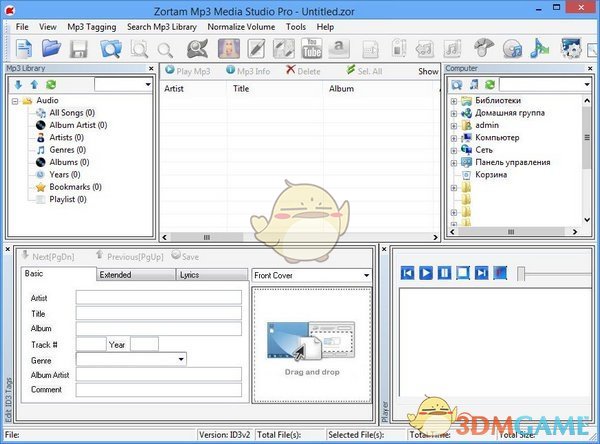
Task: Open the Mp3 Library filter dropdown
Action: click(148, 85)
